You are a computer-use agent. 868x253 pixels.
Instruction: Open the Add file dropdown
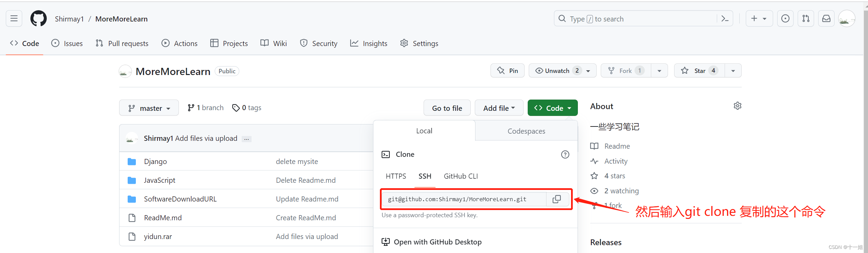point(499,108)
